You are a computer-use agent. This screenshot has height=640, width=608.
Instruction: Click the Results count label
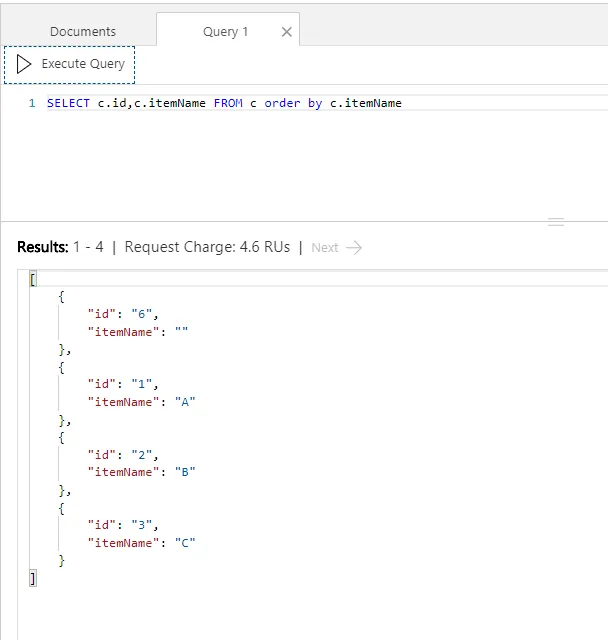(x=60, y=247)
